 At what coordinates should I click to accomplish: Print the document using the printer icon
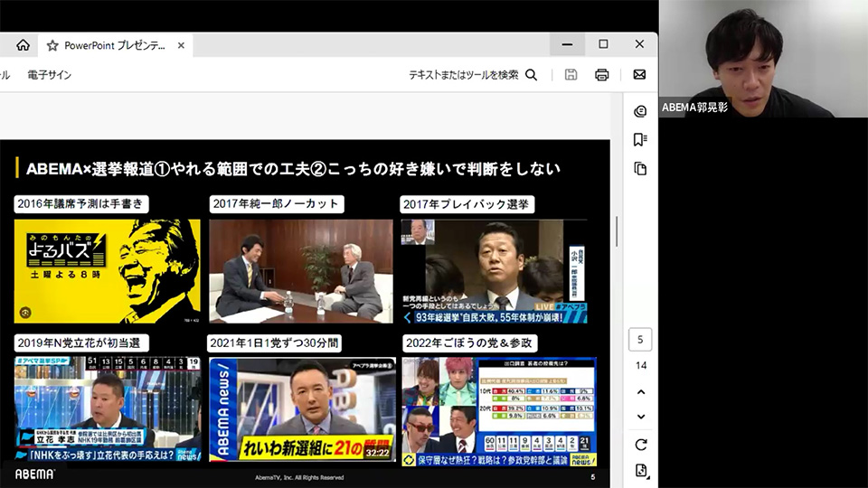coord(602,75)
